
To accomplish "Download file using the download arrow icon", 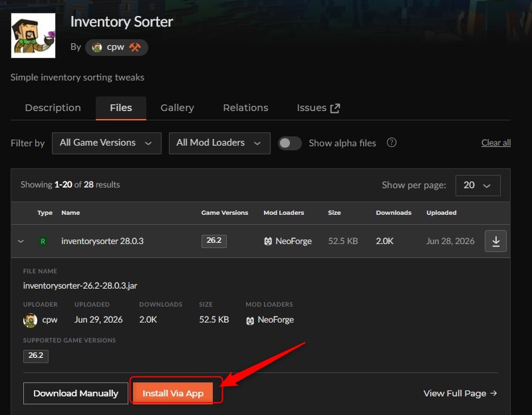I will [495, 241].
